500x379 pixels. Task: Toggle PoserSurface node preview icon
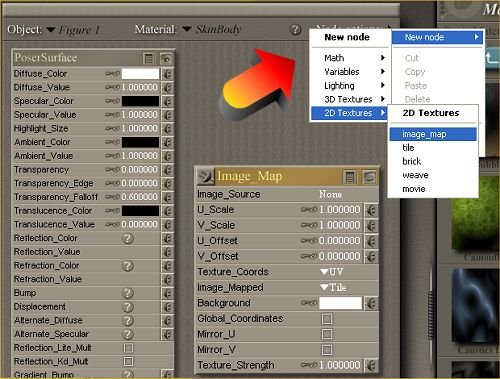(x=166, y=59)
